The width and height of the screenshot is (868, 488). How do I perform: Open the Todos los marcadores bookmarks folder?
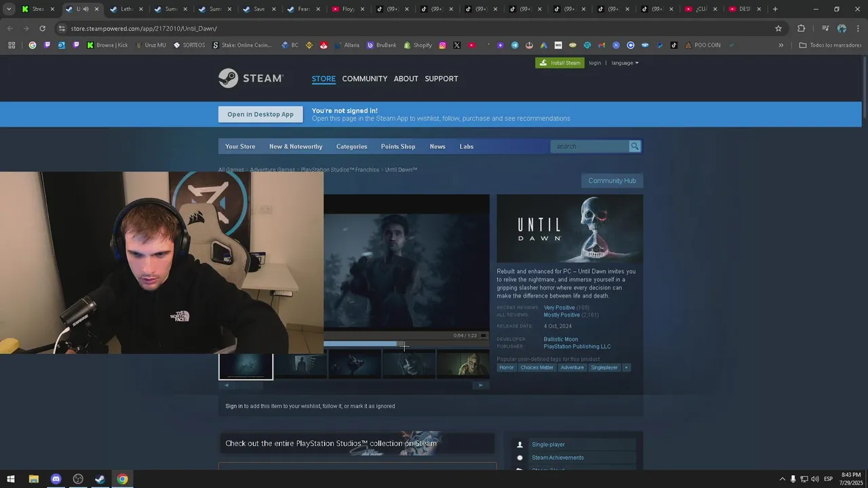point(831,45)
